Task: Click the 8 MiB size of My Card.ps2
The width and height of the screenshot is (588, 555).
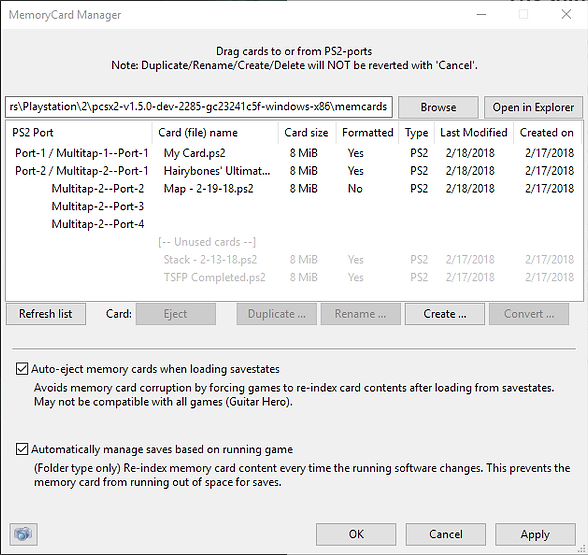Action: (303, 153)
